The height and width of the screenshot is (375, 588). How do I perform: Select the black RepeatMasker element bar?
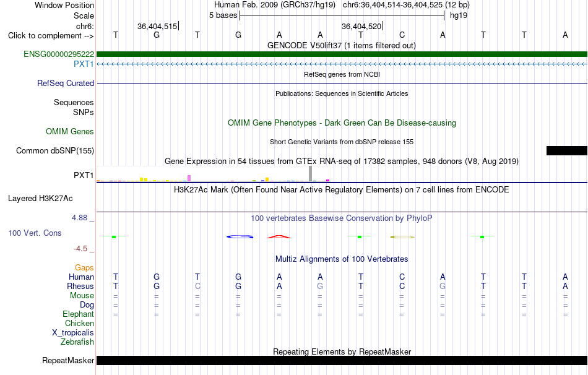click(x=342, y=360)
